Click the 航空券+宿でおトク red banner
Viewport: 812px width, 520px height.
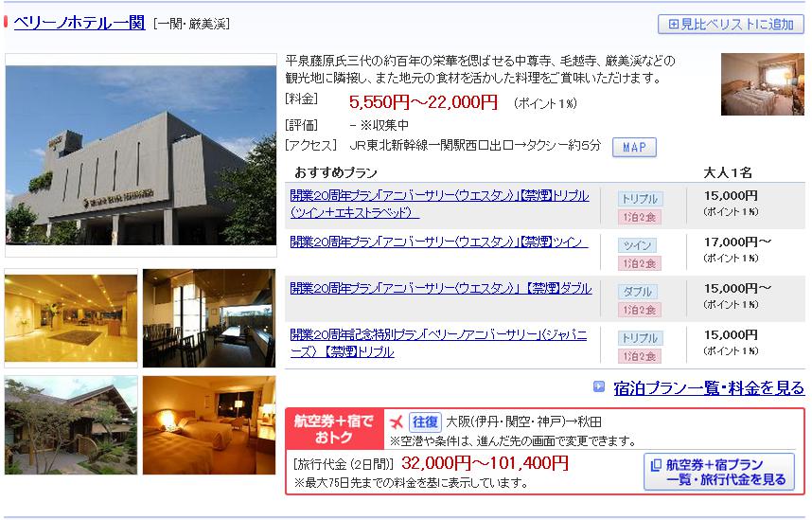click(334, 429)
